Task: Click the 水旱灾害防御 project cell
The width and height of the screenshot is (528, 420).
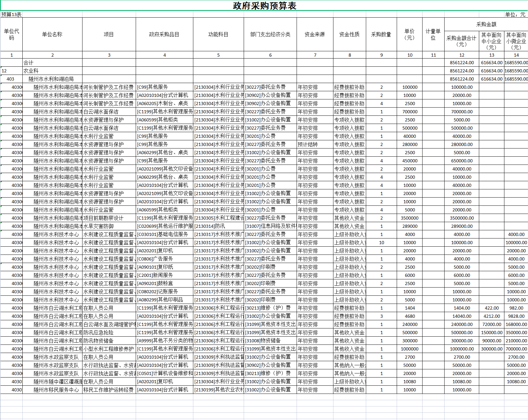Action: click(109, 226)
